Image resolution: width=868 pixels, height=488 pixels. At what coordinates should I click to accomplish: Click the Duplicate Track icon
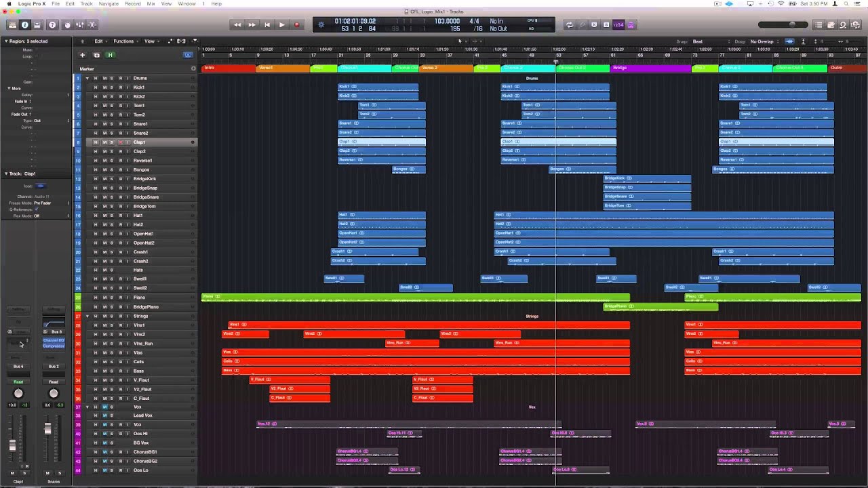tap(96, 55)
